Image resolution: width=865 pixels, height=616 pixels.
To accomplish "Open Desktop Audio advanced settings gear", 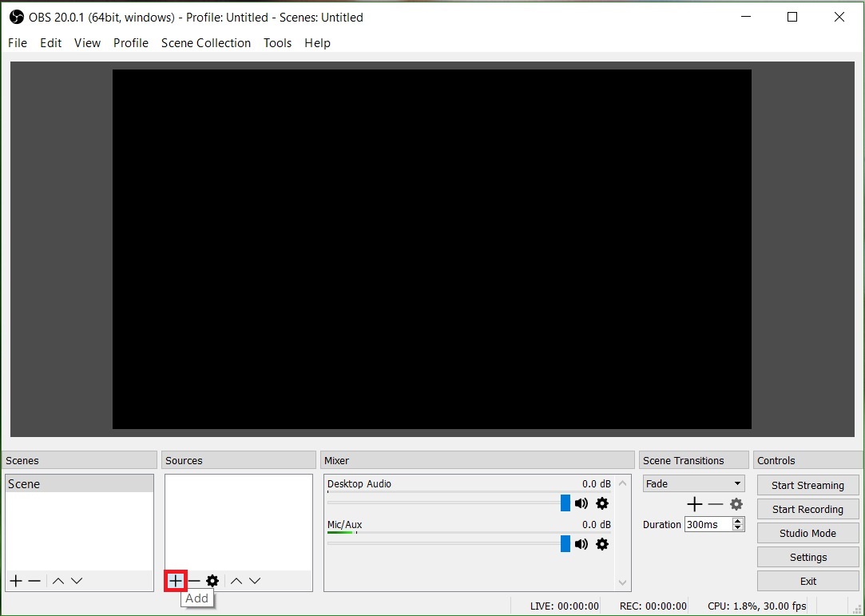I will [x=602, y=503].
